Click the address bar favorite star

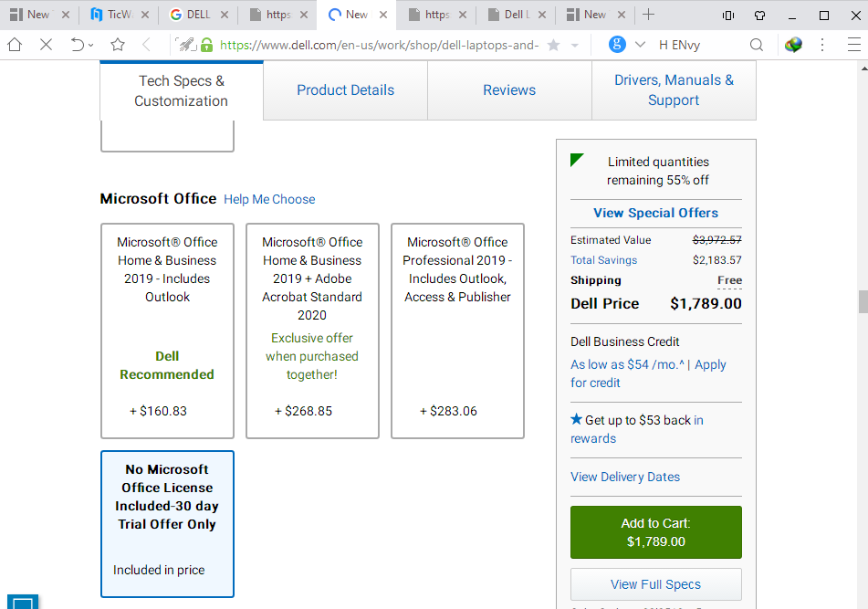[x=553, y=45]
